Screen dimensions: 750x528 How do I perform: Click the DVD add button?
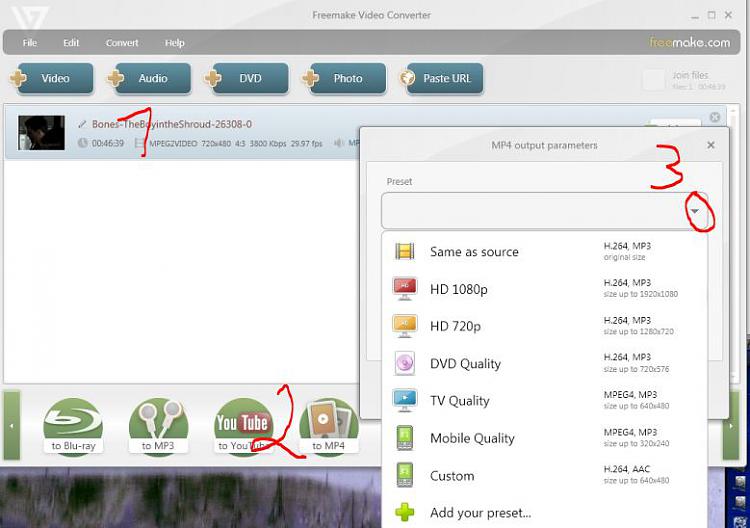tap(247, 78)
